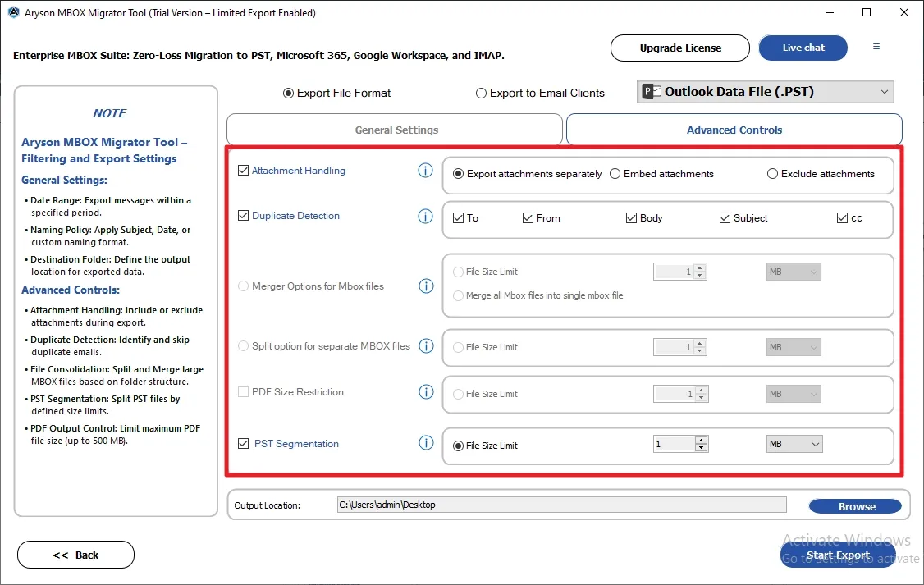Click PDF Size Restriction number field
Image resolution: width=924 pixels, height=585 pixels.
pos(675,394)
